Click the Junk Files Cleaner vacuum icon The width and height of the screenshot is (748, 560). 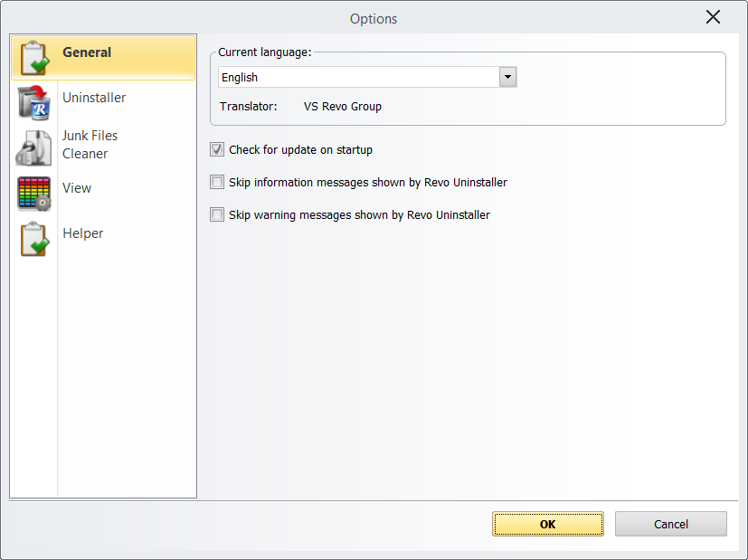coord(33,147)
